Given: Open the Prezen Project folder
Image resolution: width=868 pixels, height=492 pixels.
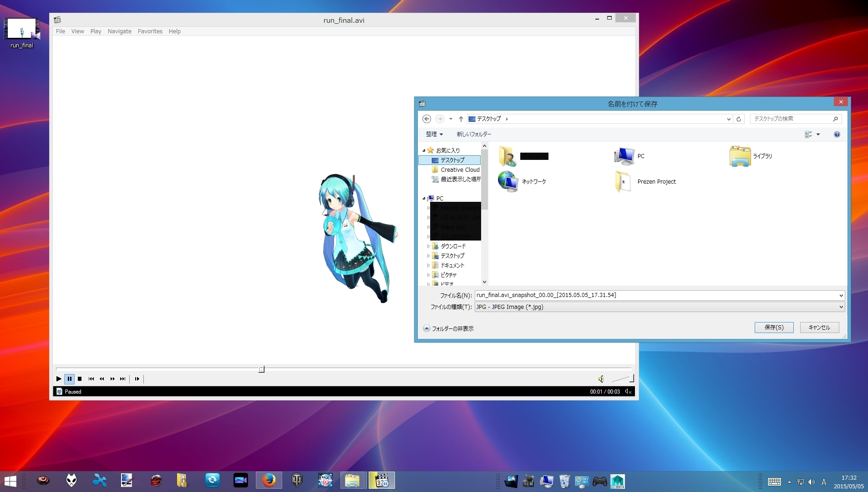Looking at the screenshot, I should pos(645,181).
